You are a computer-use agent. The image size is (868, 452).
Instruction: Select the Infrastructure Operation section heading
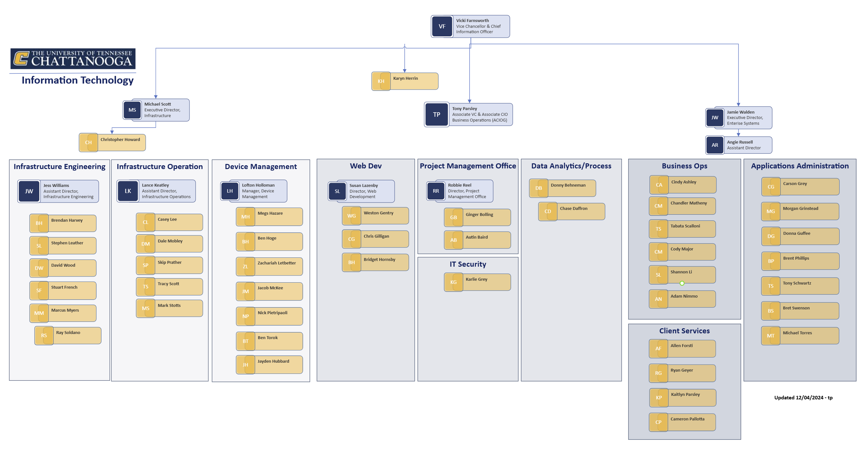pos(160,167)
